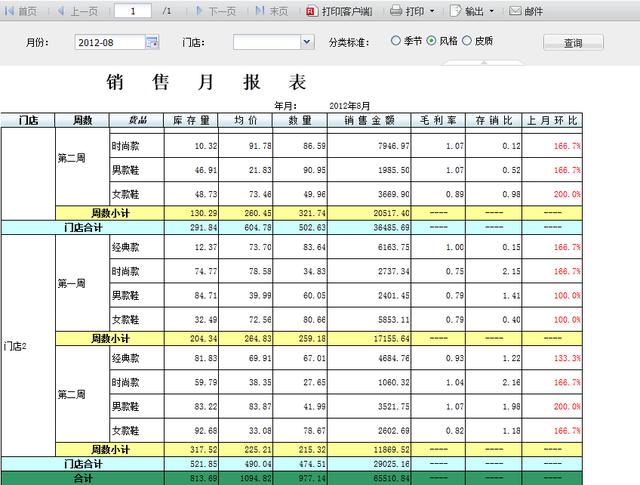Click sales amount 3521.75

point(393,406)
